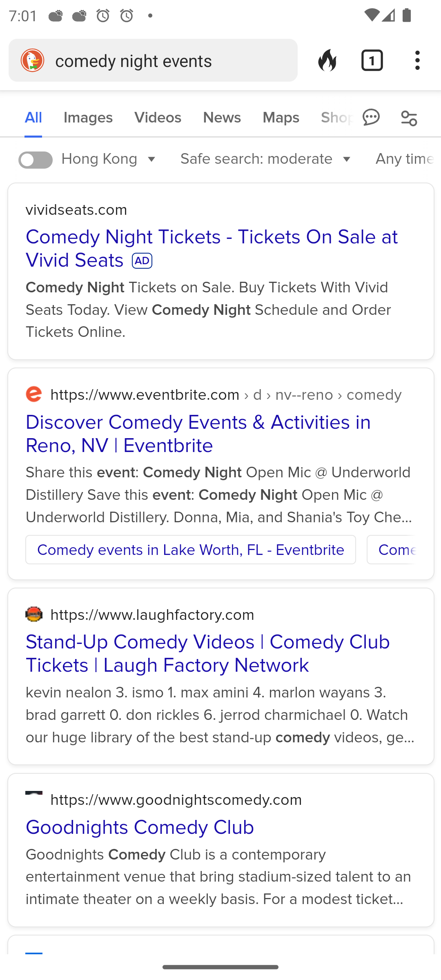Toggle the Hong Kong region switch
The width and height of the screenshot is (441, 980).
pos(36,160)
